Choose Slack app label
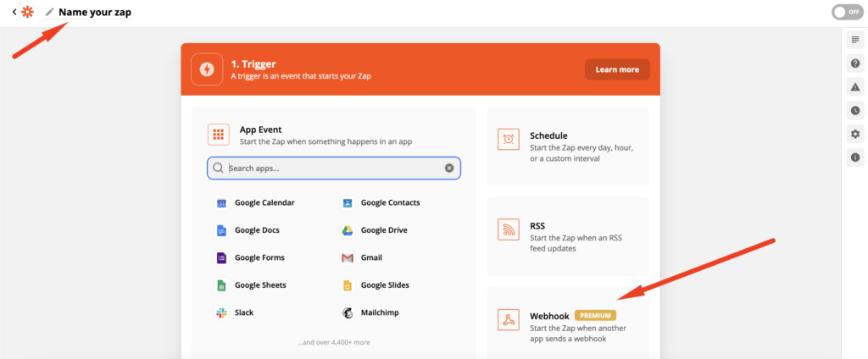Viewport: 868px width, 359px height. [244, 312]
